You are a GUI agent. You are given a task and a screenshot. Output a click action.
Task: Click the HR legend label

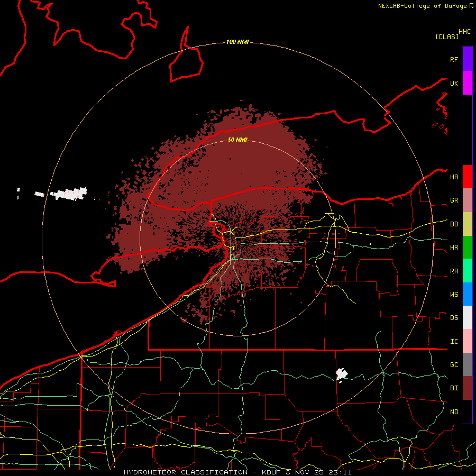(454, 248)
